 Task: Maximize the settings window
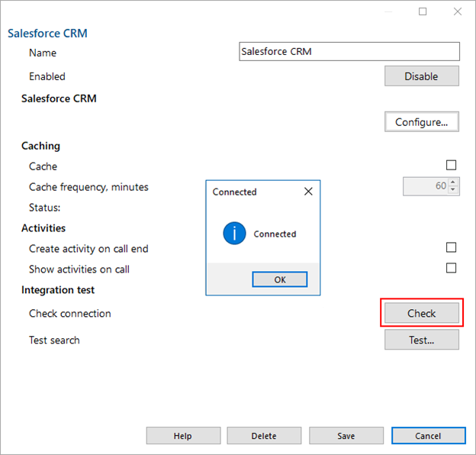(423, 11)
